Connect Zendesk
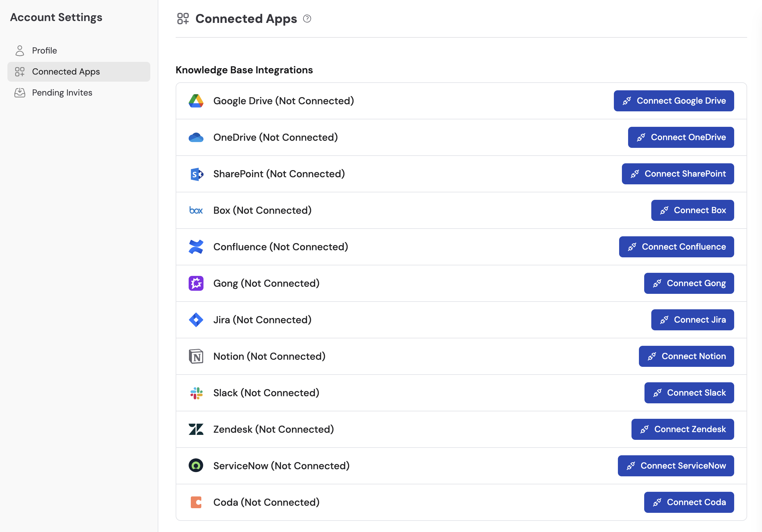 [x=682, y=429]
